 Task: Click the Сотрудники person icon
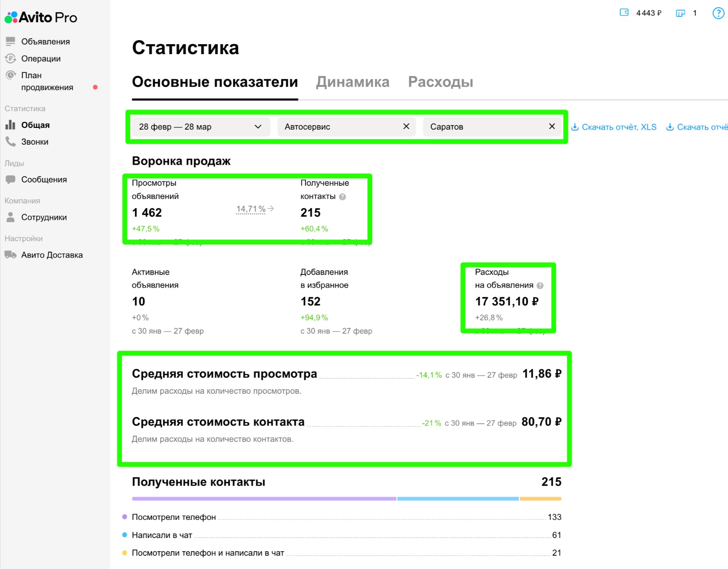click(x=10, y=217)
